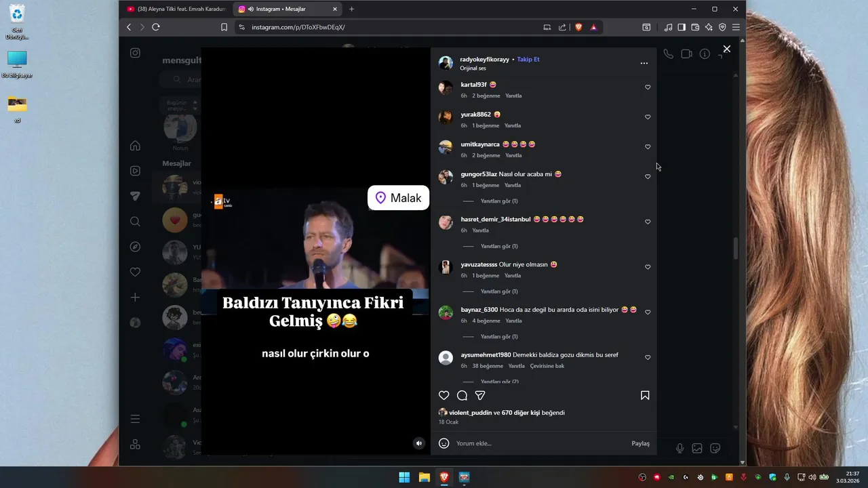This screenshot has width=868, height=488.
Task: Focus the Yorum ekle comment field
Action: 539,443
